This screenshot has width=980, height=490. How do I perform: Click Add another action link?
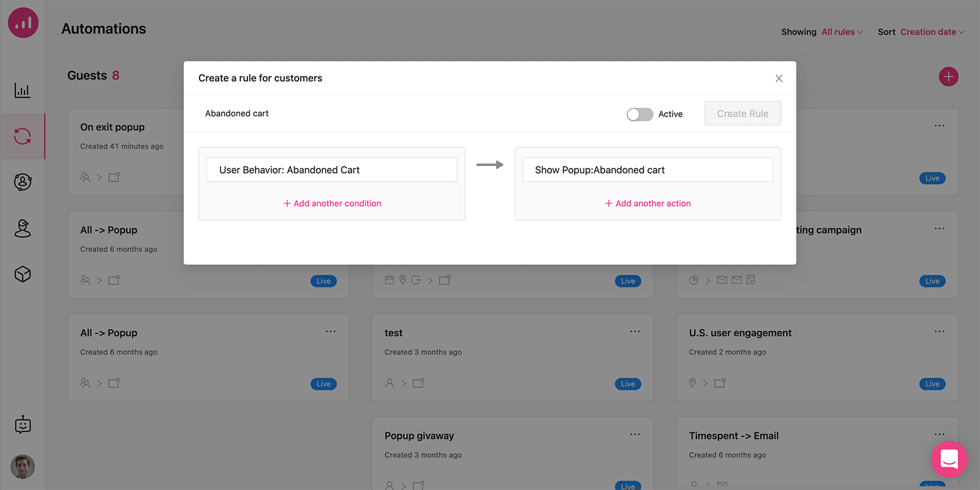647,203
